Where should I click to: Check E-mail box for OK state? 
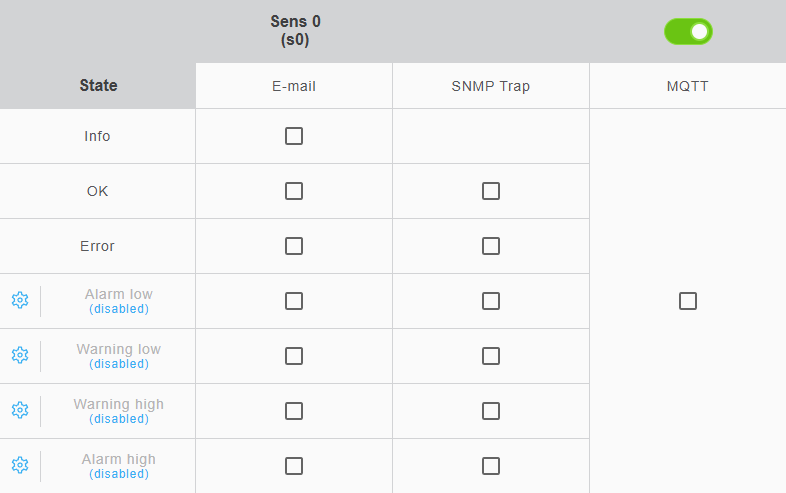pos(294,191)
